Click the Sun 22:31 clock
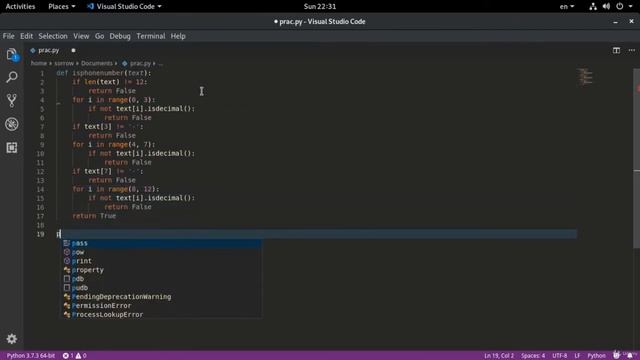 pos(320,7)
